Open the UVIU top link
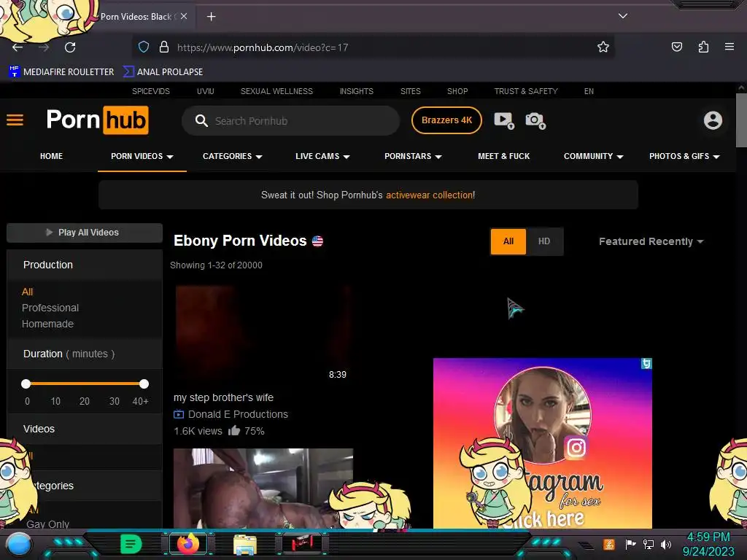747x560 pixels. coord(205,91)
